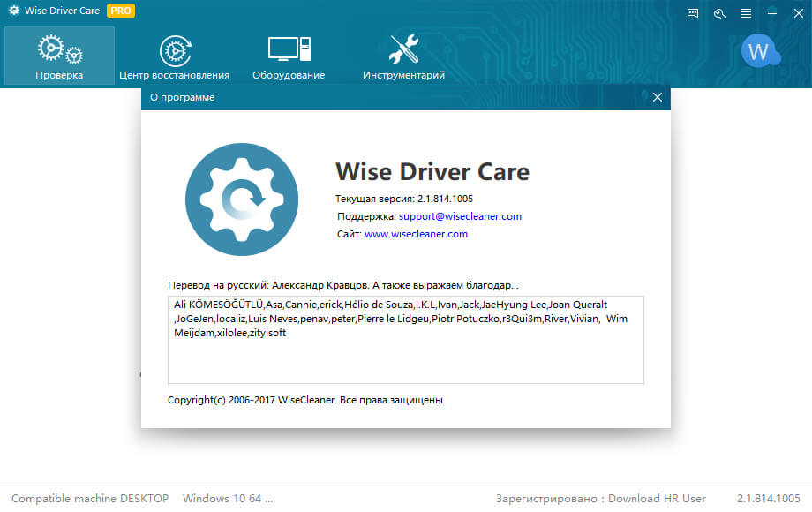The height and width of the screenshot is (512, 812).
Task: Close the О программе dialog
Action: [658, 97]
